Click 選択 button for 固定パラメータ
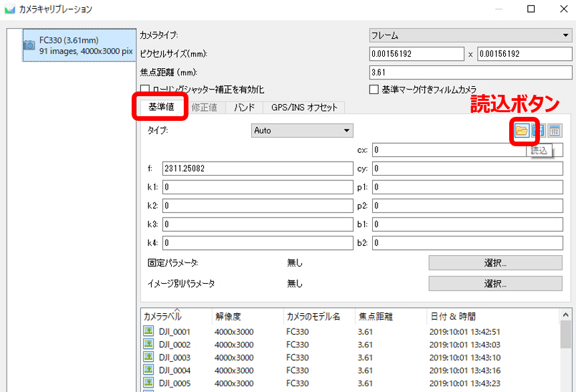Viewport: 576px width, 392px height. (x=495, y=263)
